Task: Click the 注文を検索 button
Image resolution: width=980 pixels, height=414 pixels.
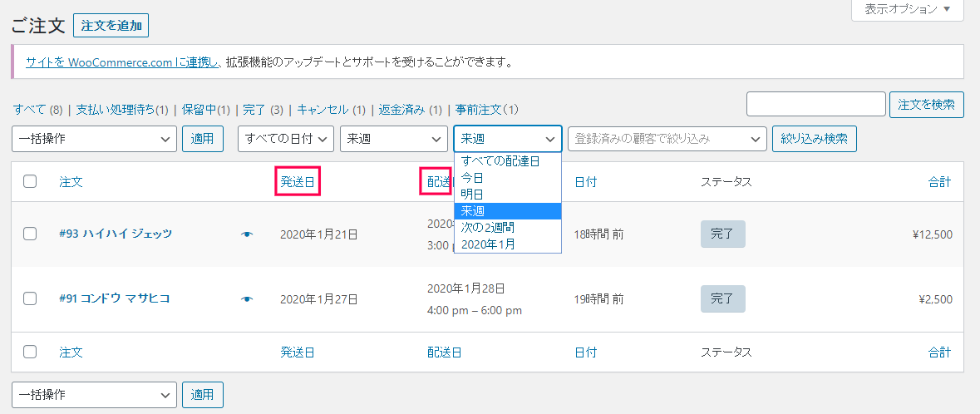Action: 926,105
